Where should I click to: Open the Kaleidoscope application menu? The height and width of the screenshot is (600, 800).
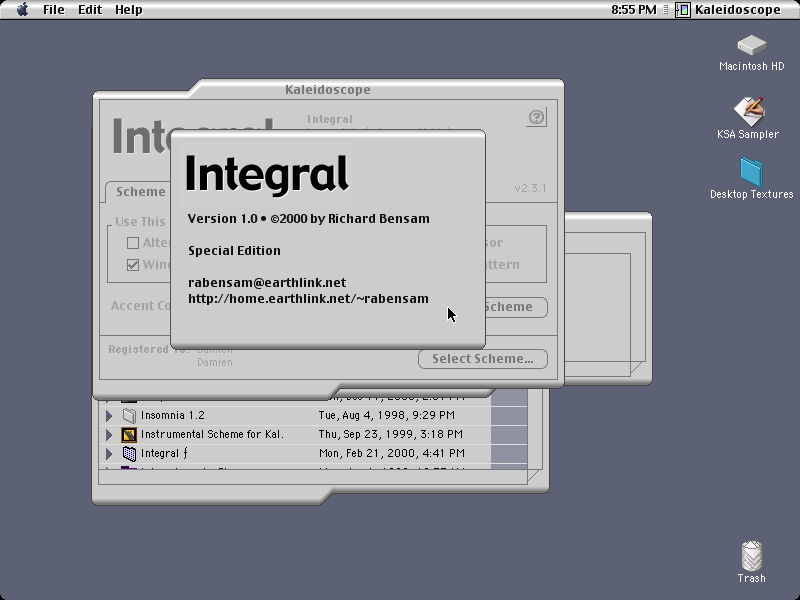coord(729,10)
